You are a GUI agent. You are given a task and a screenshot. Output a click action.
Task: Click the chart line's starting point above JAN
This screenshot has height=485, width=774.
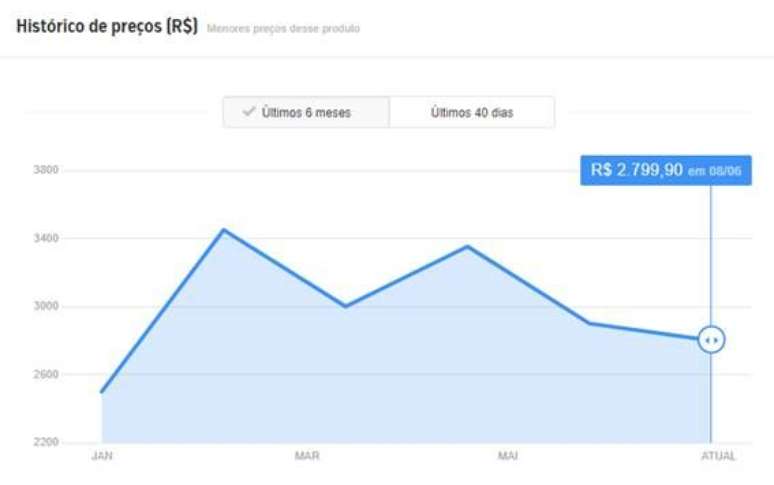point(102,391)
